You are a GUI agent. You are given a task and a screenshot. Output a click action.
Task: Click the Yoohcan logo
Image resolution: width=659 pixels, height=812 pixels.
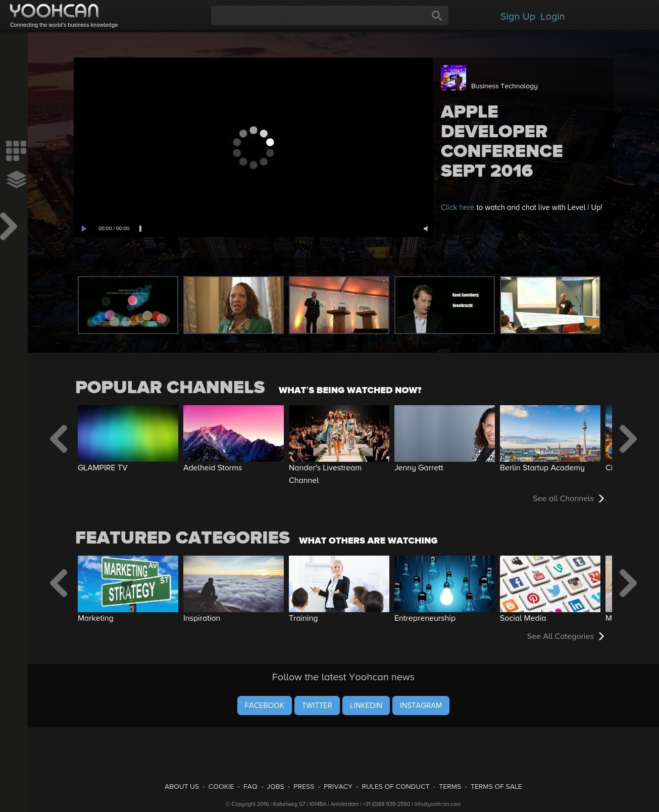(x=54, y=11)
